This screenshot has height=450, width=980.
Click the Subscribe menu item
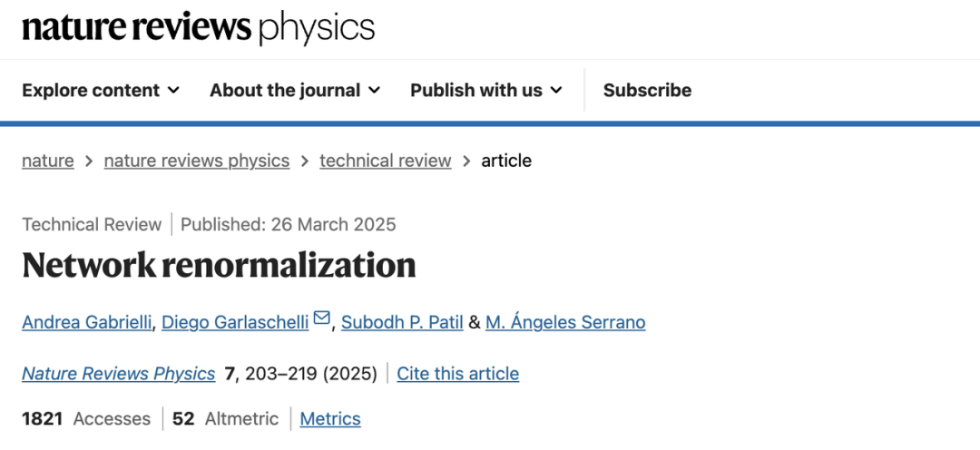(647, 90)
